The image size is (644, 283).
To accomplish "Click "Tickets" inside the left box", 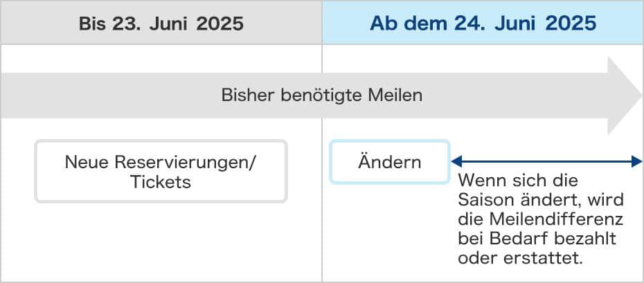I will click(x=160, y=182).
